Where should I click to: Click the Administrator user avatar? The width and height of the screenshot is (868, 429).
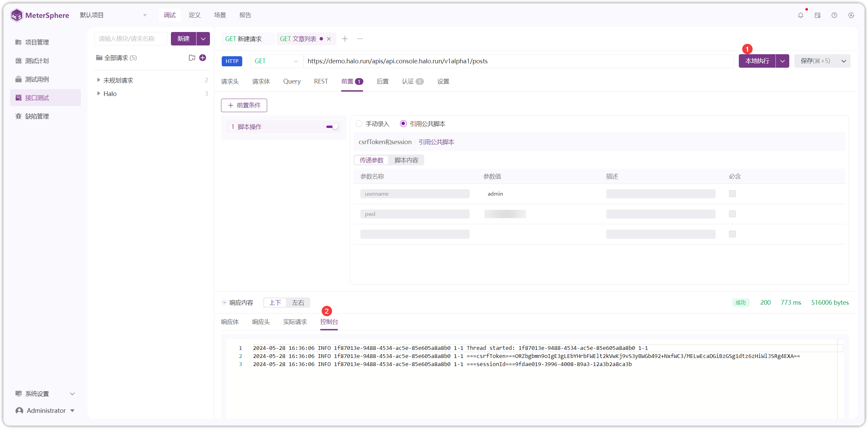(20, 410)
